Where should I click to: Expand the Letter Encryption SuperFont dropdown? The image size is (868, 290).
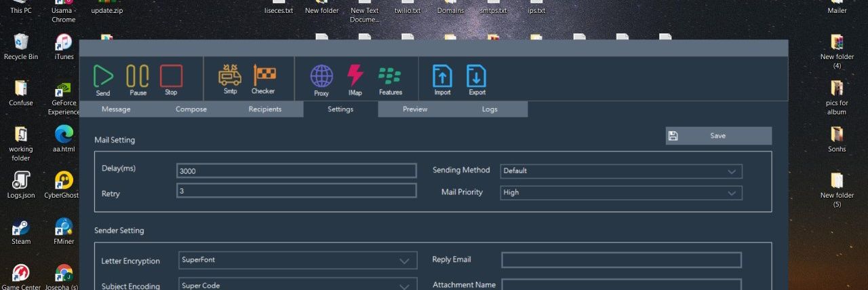pos(298,260)
